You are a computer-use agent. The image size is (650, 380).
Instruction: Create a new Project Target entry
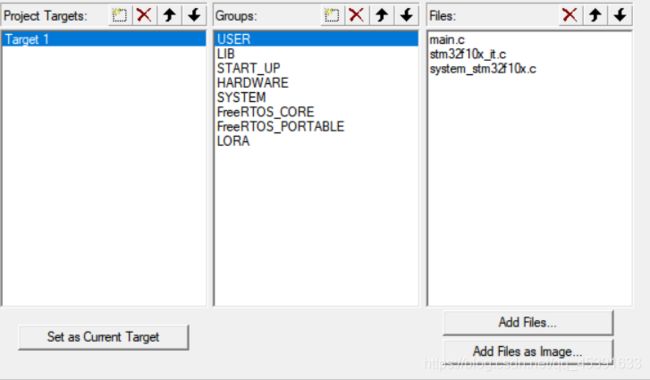point(119,16)
